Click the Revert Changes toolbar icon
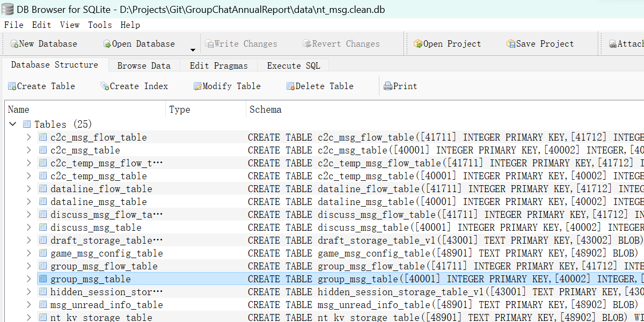The image size is (644, 322). click(x=308, y=44)
